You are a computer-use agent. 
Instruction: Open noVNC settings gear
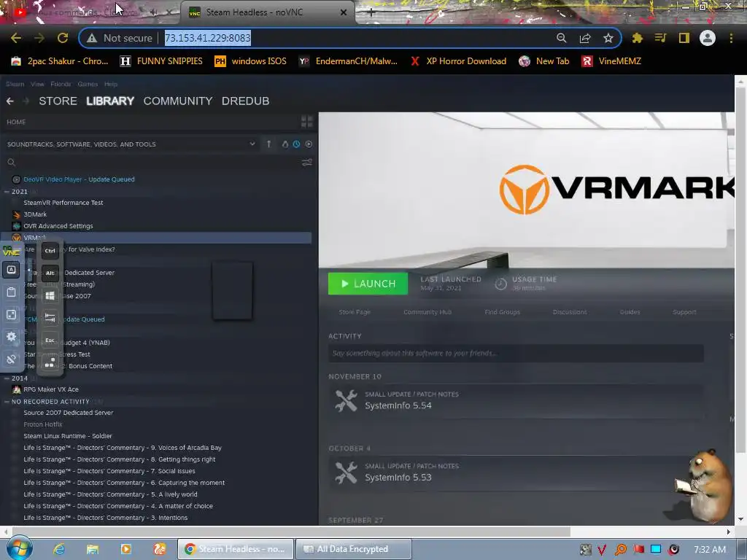pos(12,337)
